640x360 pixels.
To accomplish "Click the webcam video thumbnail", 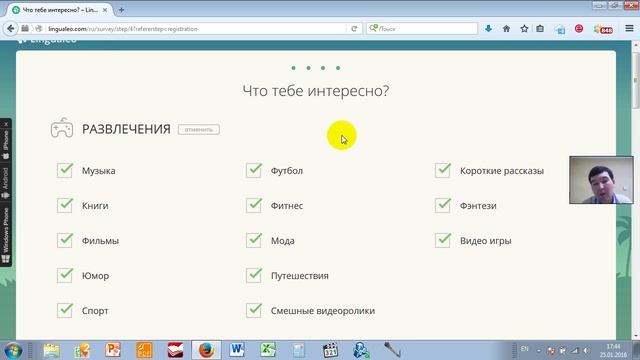I will click(602, 180).
